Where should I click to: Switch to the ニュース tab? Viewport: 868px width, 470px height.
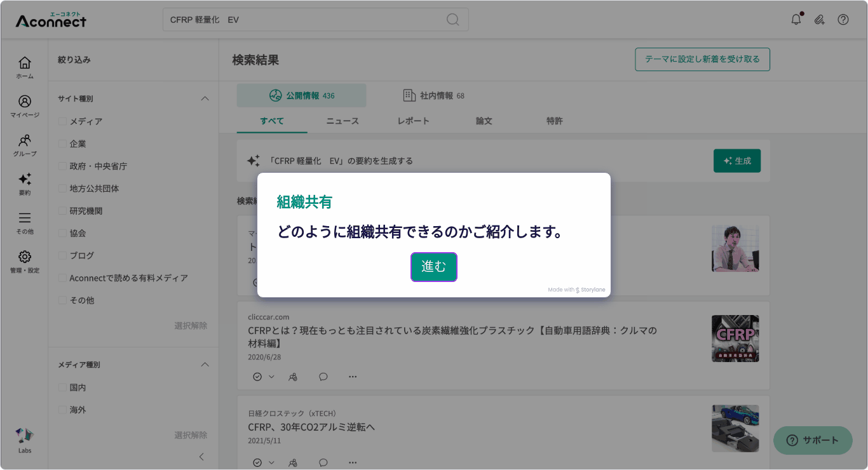[342, 121]
